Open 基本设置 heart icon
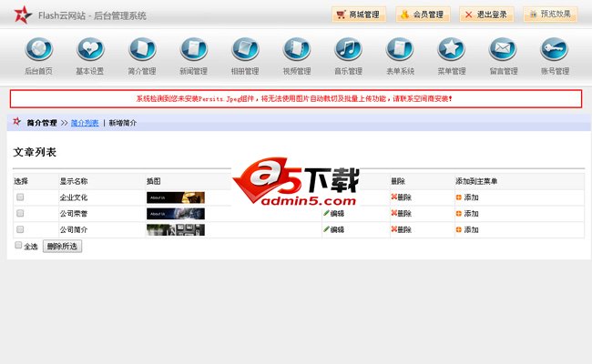Screen dimensions: 592x364 [x=90, y=49]
